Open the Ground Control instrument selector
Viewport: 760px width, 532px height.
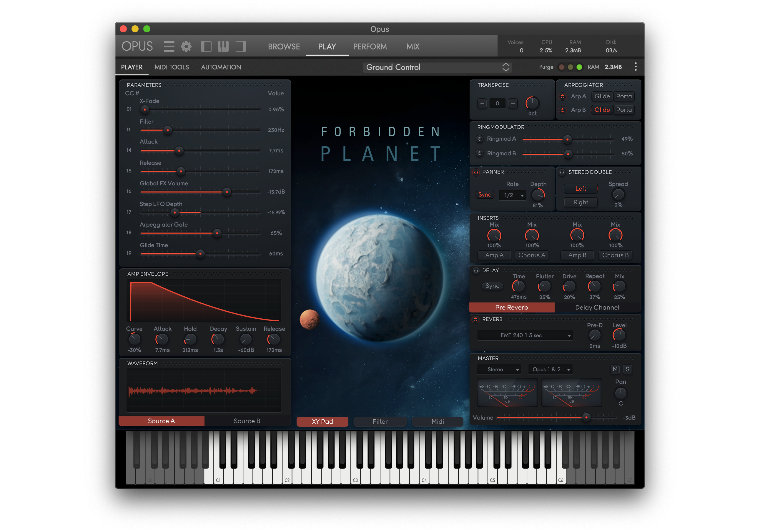point(437,67)
